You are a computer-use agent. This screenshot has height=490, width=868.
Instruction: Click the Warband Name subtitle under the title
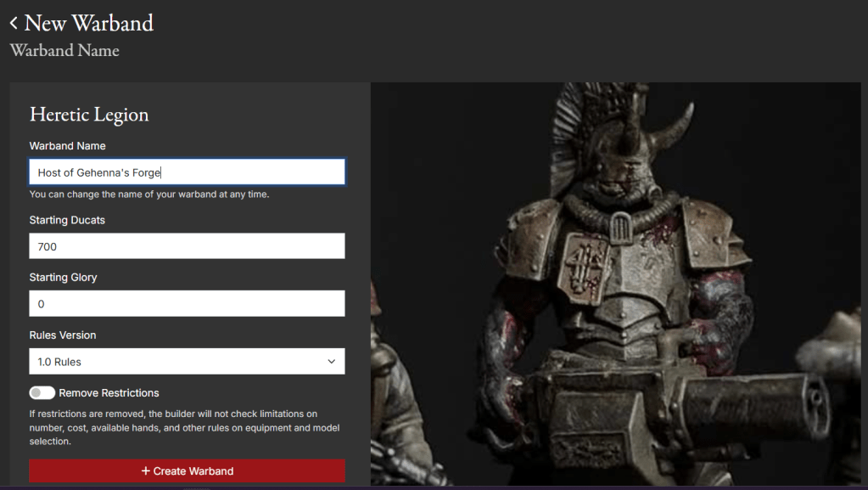pyautogui.click(x=64, y=51)
